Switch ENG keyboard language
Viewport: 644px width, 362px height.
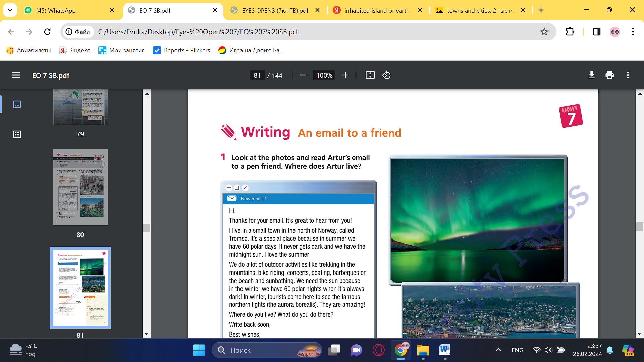click(518, 350)
